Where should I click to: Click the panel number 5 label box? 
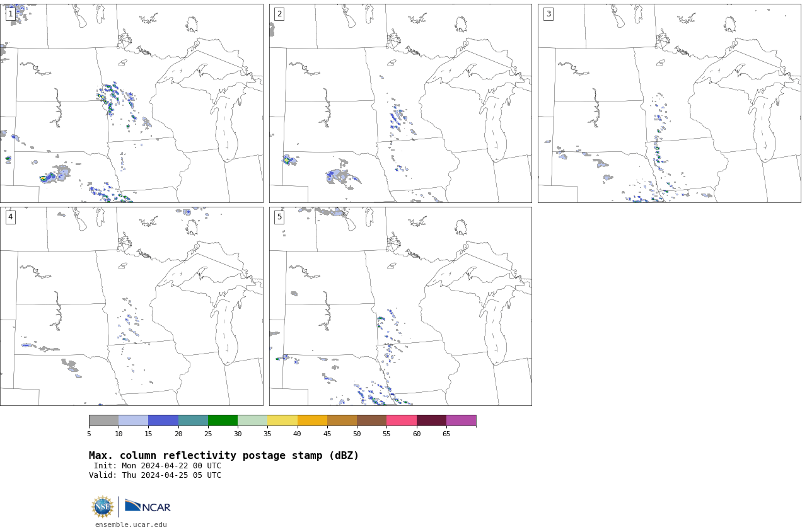point(279,217)
